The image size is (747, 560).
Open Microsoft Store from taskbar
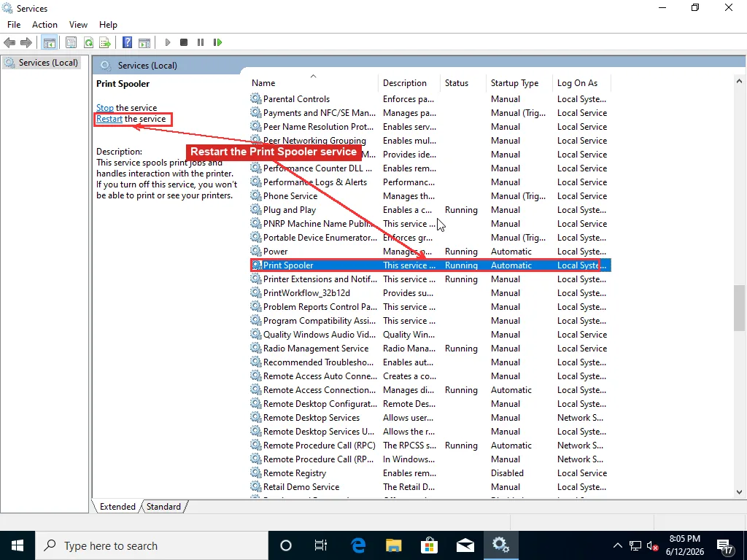pyautogui.click(x=429, y=545)
